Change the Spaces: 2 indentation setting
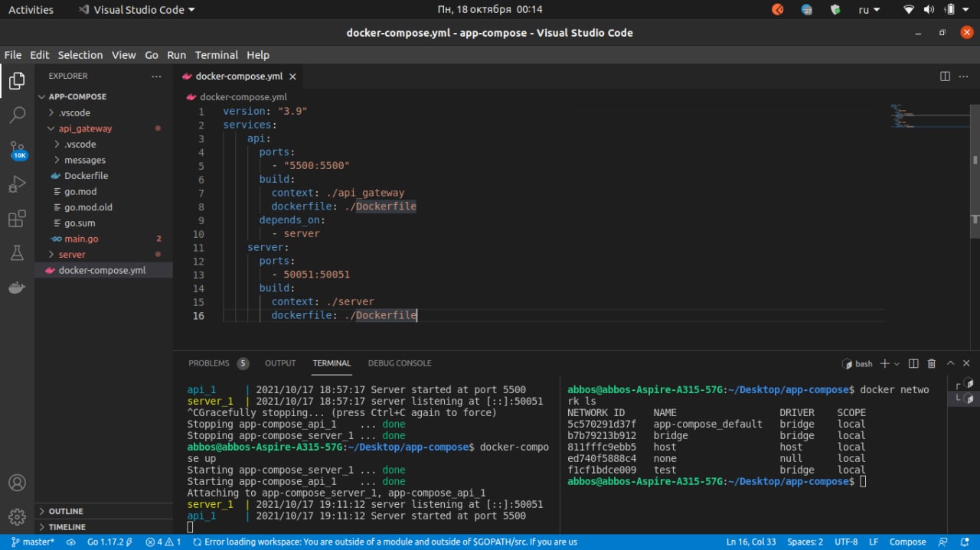 [x=805, y=542]
